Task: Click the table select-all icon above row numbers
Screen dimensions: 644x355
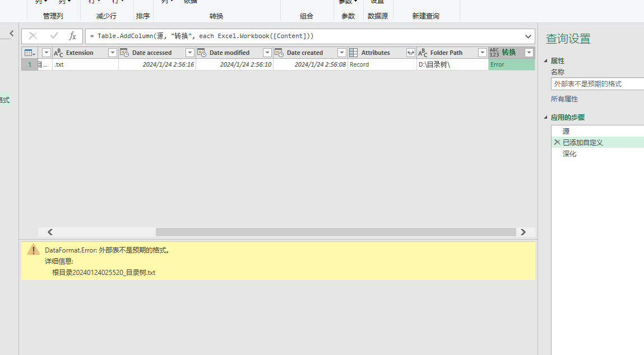Action: (x=28, y=52)
